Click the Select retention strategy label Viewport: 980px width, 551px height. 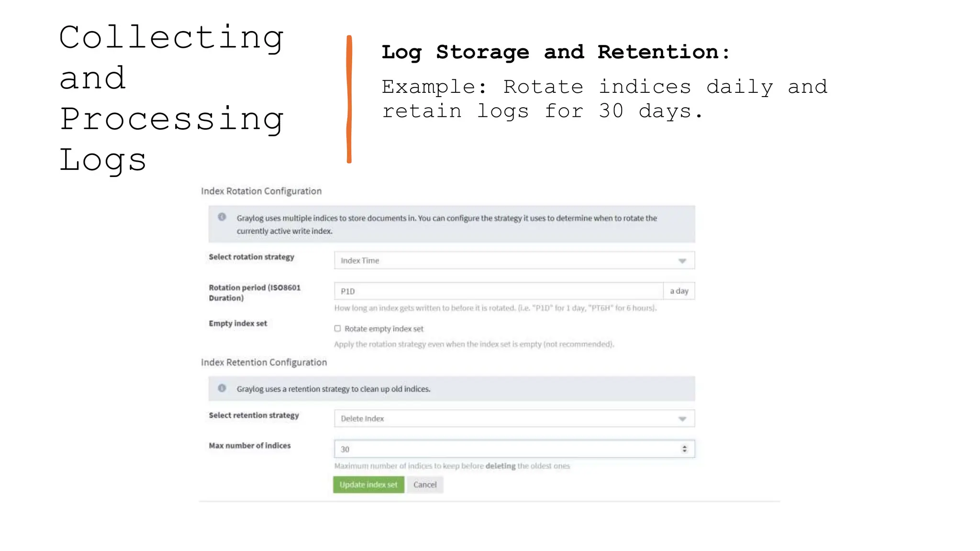pos(254,415)
